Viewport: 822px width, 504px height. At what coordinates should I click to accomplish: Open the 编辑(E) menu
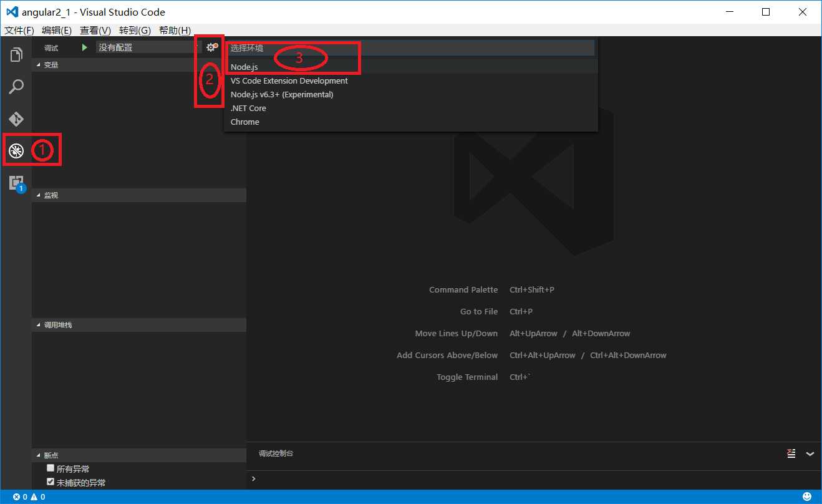coord(57,30)
